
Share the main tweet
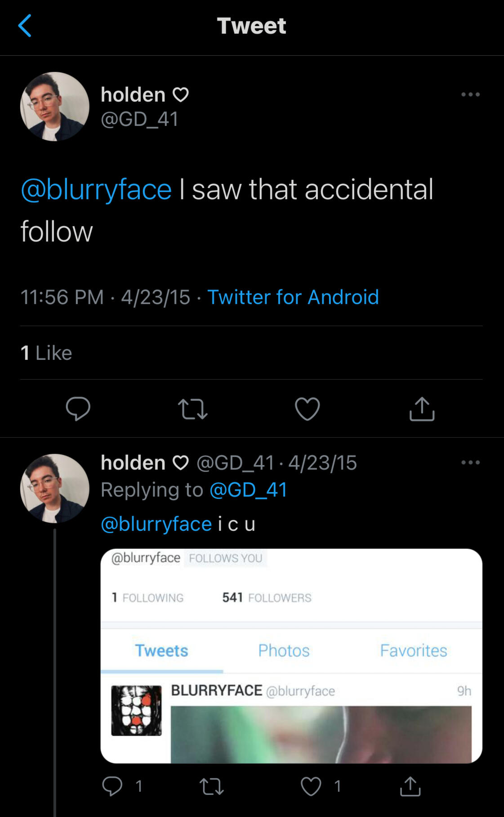pyautogui.click(x=422, y=408)
